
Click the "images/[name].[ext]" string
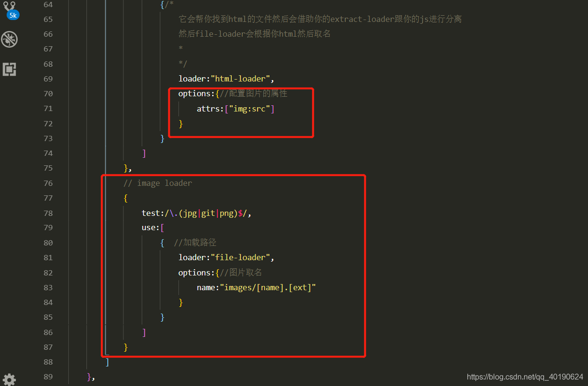click(x=268, y=287)
